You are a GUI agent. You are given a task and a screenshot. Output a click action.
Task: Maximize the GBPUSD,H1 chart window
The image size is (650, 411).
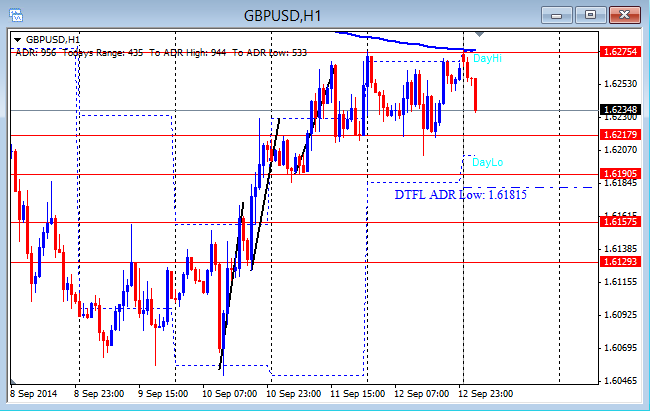[590, 15]
